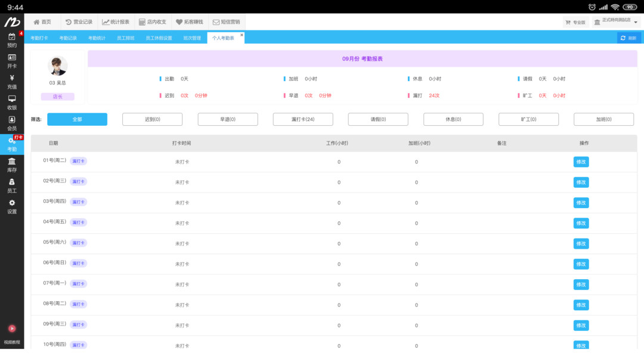Screen dimensions: 644x362
Task: Open the 充值 recharge sidebar icon
Action: [x=11, y=83]
